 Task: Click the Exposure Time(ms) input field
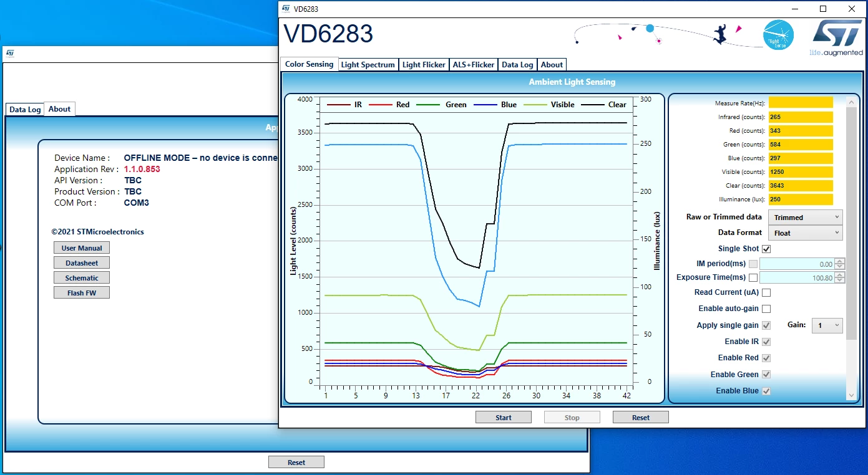pos(797,278)
